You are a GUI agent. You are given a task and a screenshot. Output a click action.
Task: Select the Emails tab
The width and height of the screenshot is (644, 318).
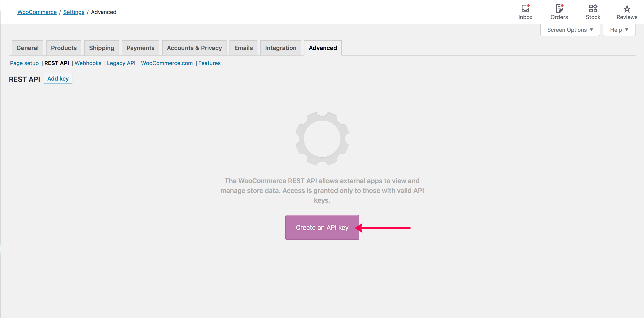(243, 47)
